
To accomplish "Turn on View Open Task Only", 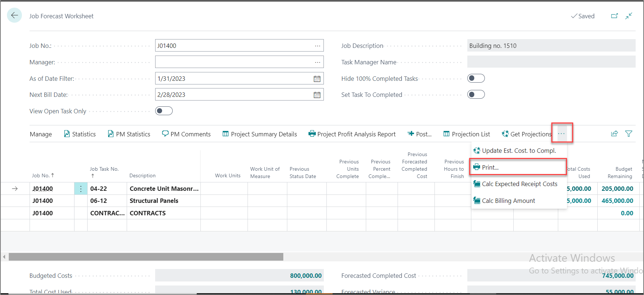I will [x=164, y=111].
